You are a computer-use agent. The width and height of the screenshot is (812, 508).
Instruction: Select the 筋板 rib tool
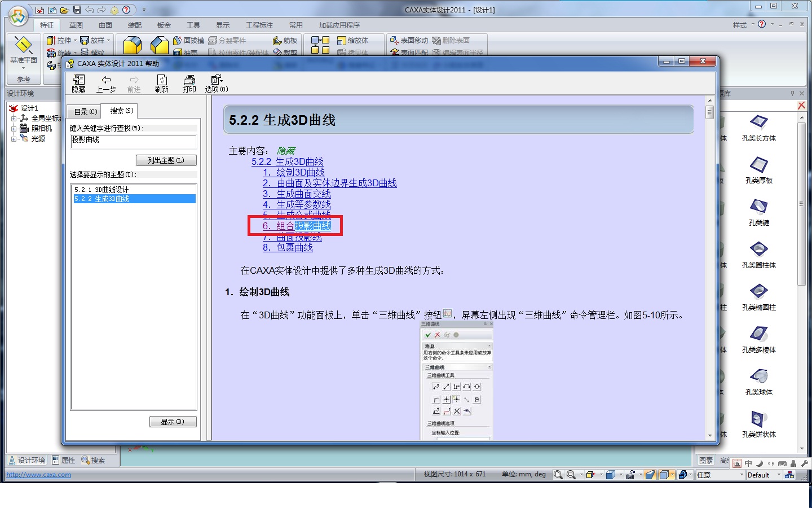[x=285, y=41]
